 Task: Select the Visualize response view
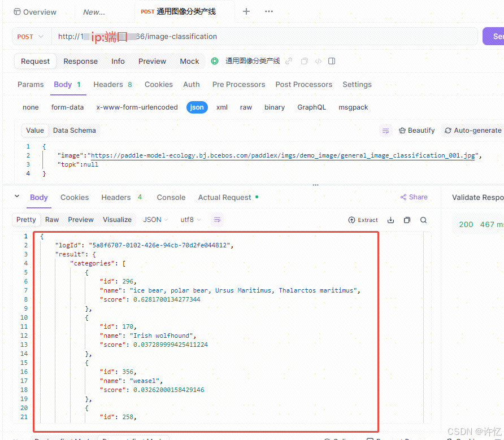[x=117, y=220]
